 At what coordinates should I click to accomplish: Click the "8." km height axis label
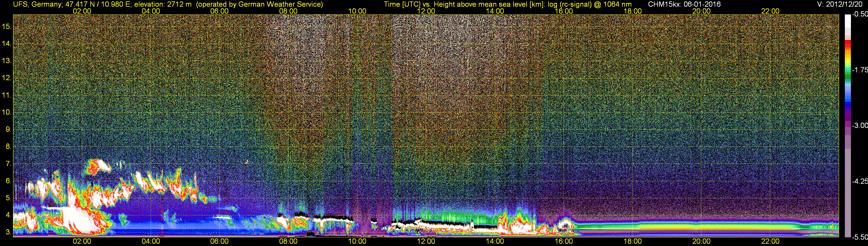click(8, 147)
